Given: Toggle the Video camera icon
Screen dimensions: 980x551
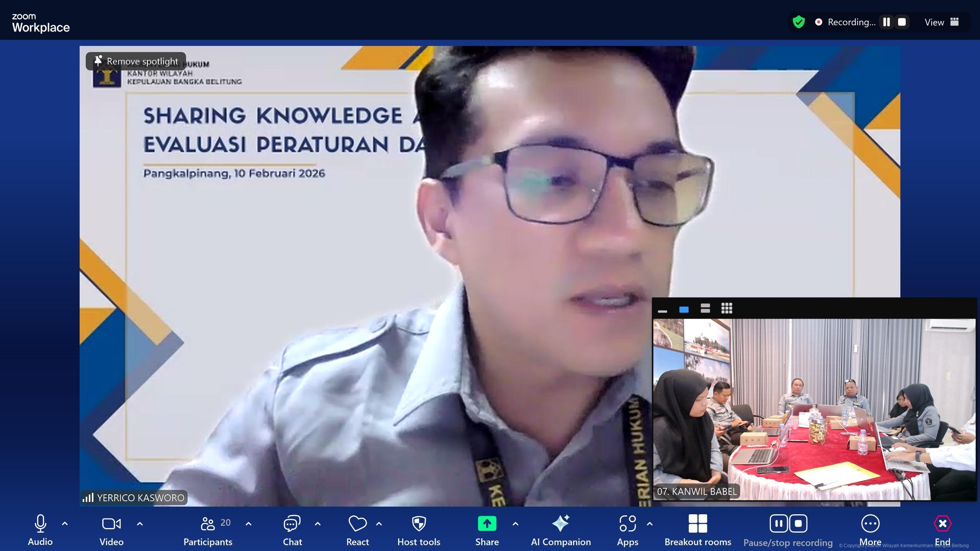Looking at the screenshot, I should click(111, 523).
